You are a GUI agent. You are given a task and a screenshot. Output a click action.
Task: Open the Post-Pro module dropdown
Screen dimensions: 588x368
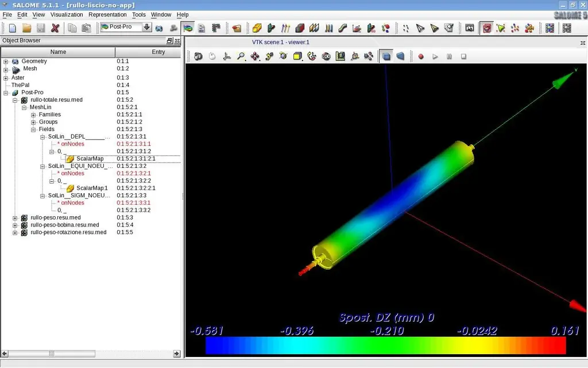pyautogui.click(x=146, y=27)
